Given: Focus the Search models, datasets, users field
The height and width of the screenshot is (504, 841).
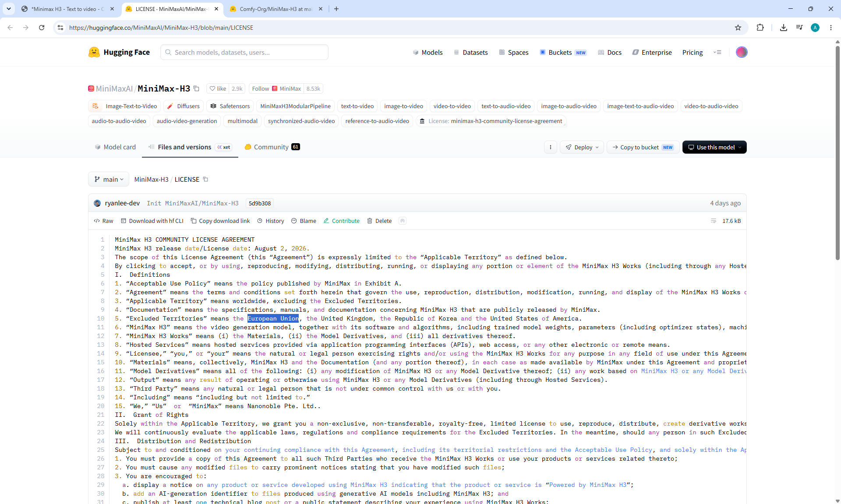Looking at the screenshot, I should point(244,52).
